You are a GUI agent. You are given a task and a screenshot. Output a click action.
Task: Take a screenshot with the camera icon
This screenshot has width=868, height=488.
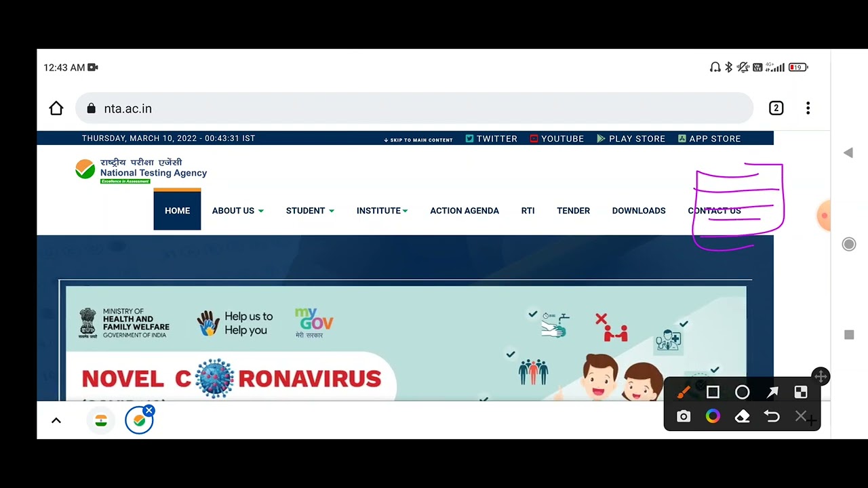[684, 417]
